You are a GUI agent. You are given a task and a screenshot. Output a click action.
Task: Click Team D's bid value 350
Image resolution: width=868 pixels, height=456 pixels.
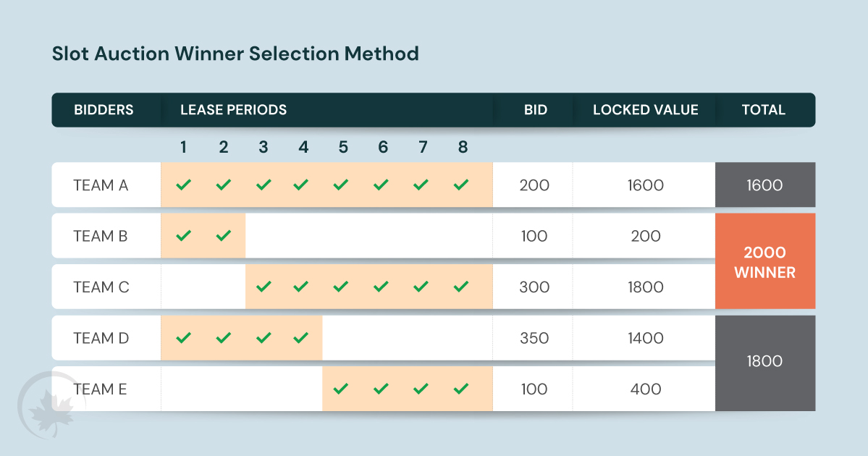tap(534, 338)
